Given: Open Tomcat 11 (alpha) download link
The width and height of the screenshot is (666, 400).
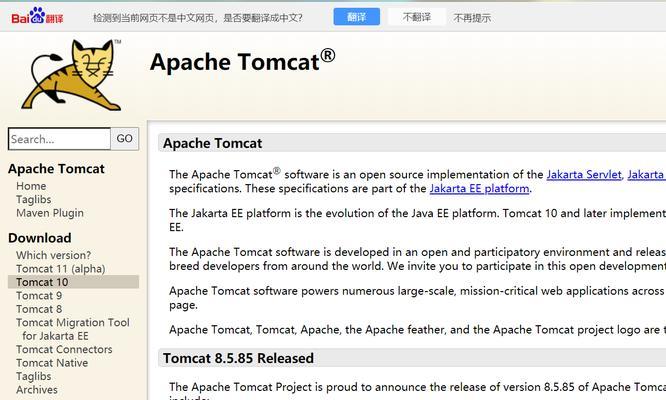Looking at the screenshot, I should point(61,269).
